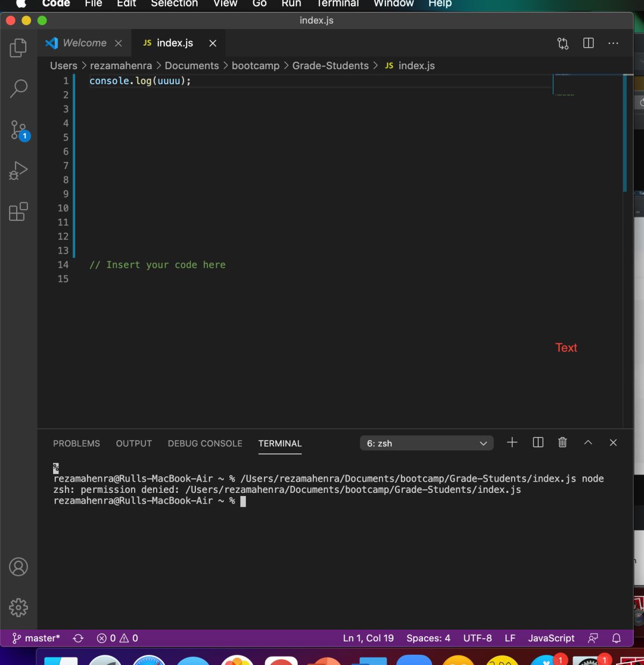Close the Welcome tab
Image resolution: width=644 pixels, height=665 pixels.
(119, 43)
